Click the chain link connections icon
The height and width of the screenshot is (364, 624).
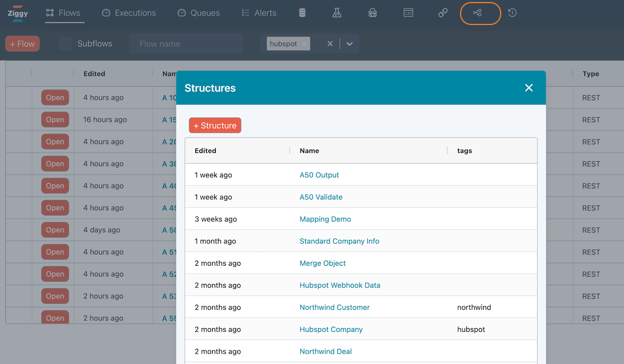[x=443, y=13]
